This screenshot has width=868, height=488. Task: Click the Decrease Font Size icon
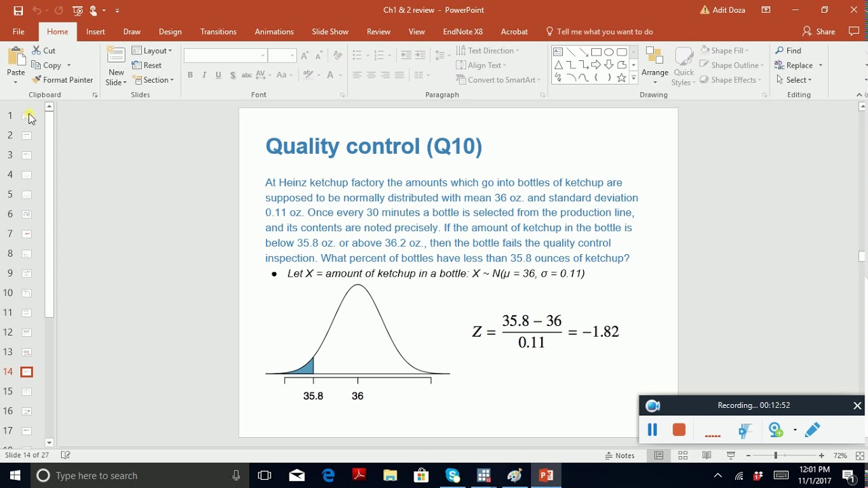pos(319,56)
